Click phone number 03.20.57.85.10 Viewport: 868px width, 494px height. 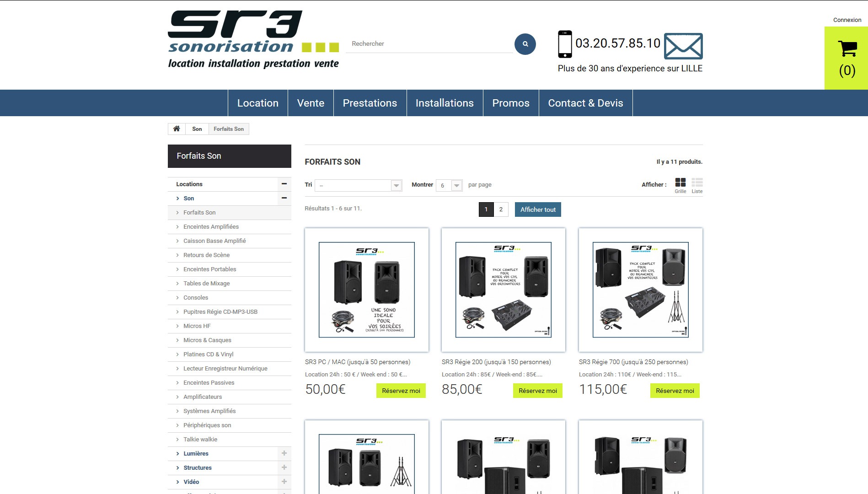[x=618, y=43]
